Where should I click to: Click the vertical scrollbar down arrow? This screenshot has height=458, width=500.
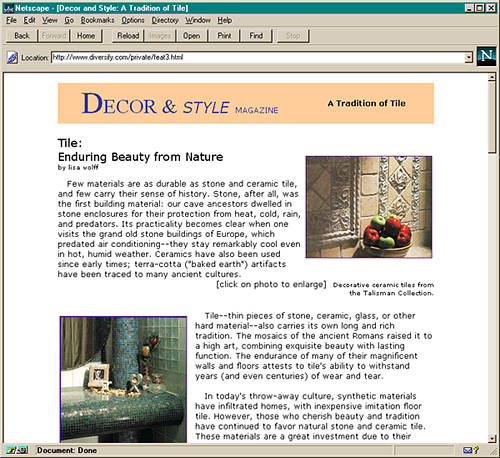492,438
